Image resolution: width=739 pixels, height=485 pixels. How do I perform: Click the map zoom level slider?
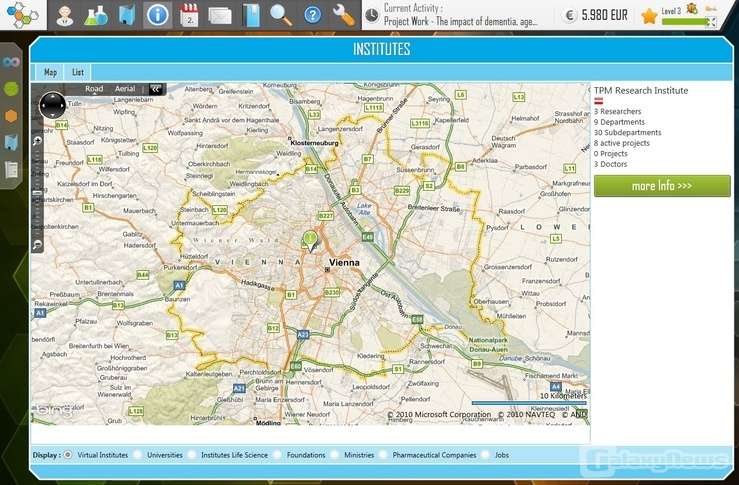click(37, 190)
